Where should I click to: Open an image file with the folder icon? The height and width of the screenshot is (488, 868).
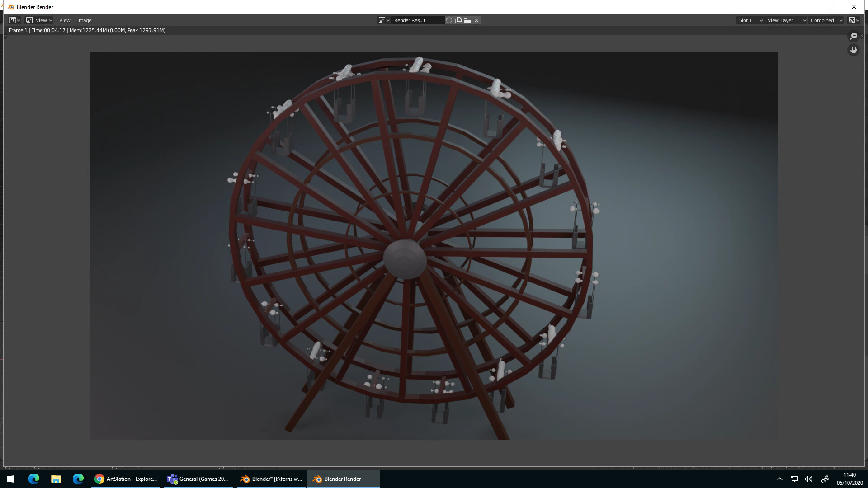(x=467, y=20)
